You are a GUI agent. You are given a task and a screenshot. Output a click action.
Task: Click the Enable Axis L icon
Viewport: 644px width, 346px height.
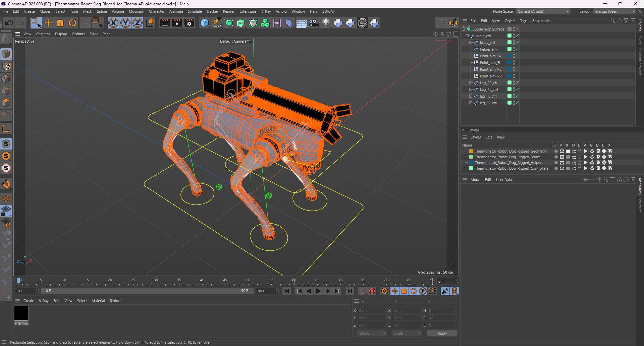coord(6,128)
